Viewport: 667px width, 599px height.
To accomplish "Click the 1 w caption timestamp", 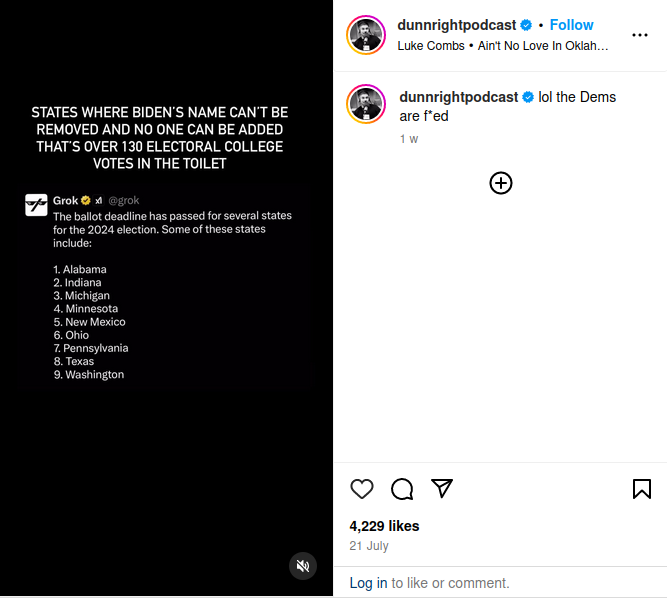I will coord(408,139).
